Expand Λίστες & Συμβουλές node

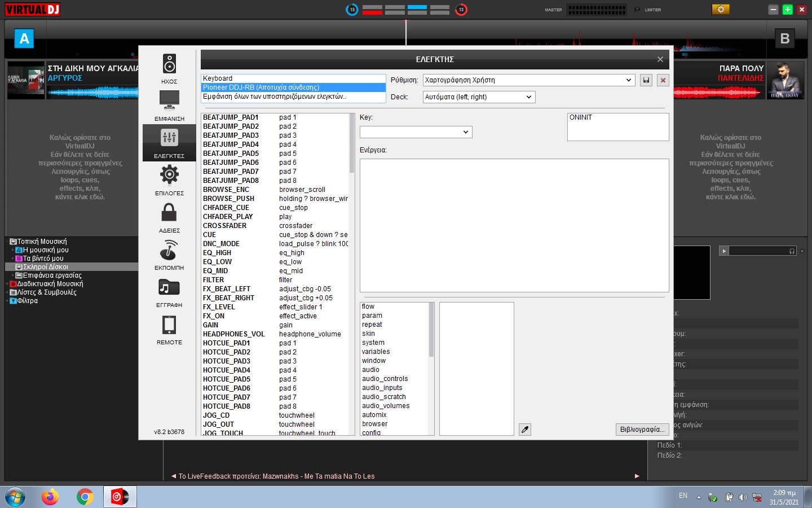[7, 292]
